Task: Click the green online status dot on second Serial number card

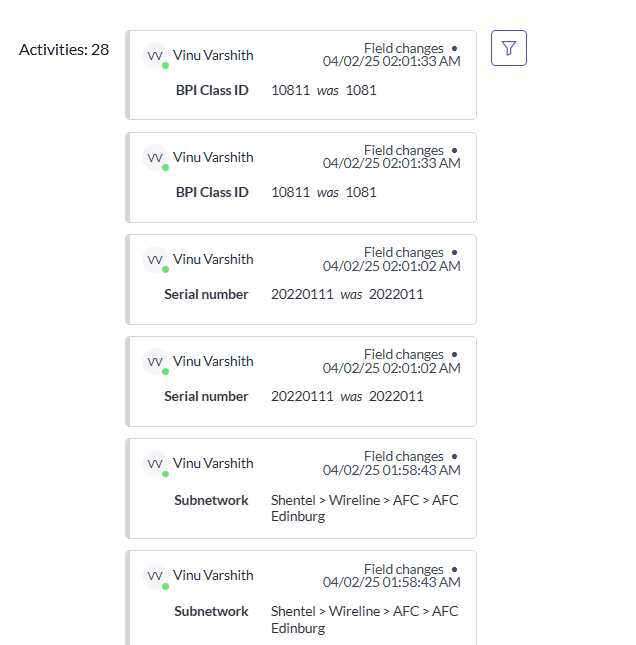Action: tap(165, 371)
